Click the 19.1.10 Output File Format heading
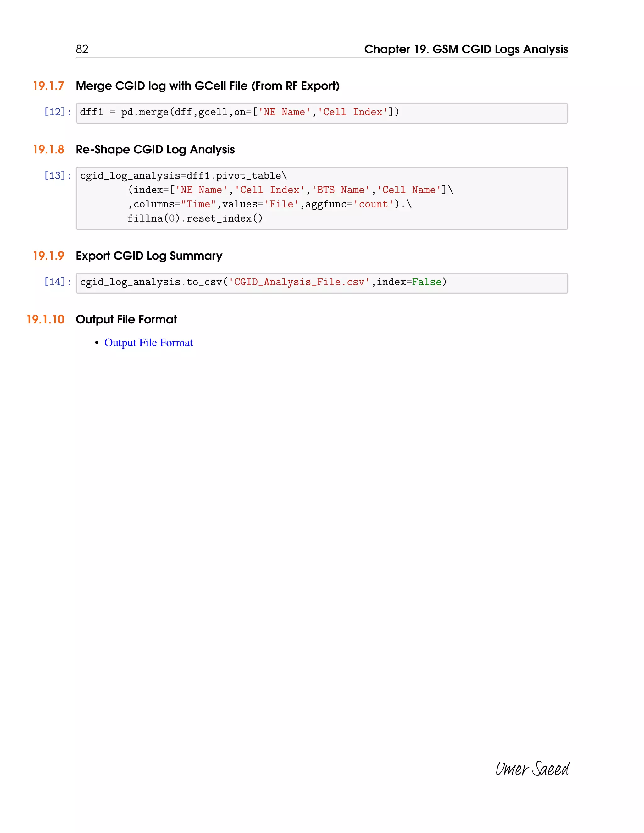This screenshot has width=644, height=833. pyautogui.click(x=102, y=319)
